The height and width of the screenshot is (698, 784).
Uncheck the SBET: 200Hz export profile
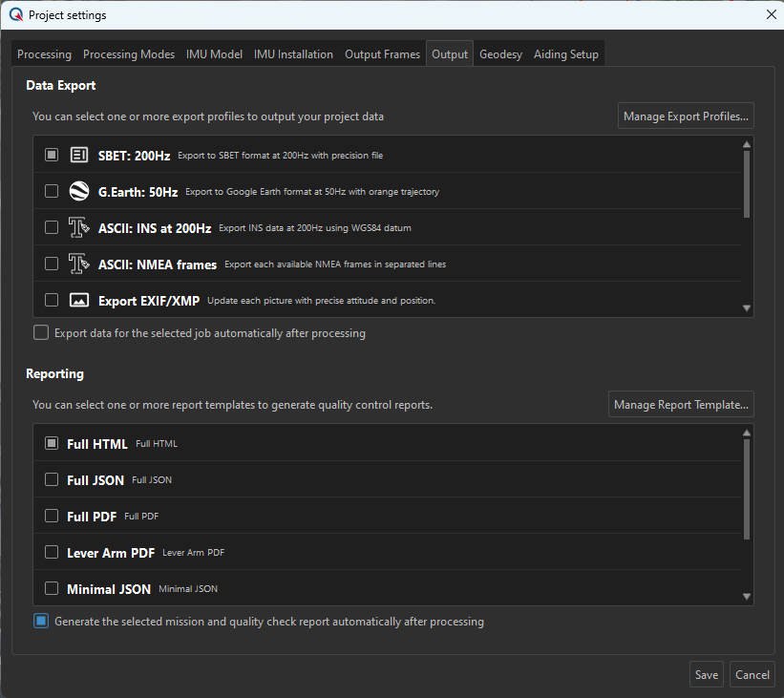[x=52, y=155]
